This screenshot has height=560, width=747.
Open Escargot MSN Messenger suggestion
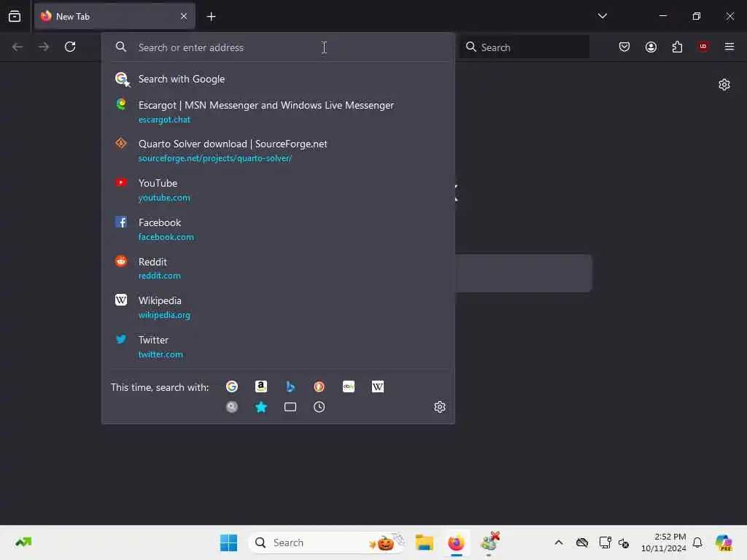[x=278, y=112]
